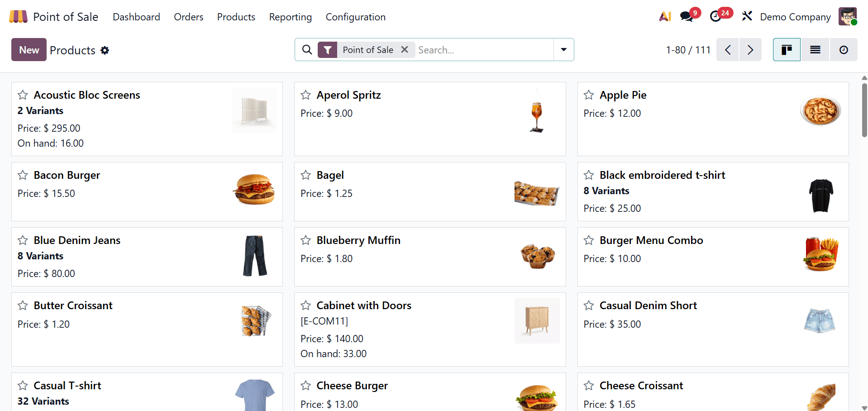868x411 pixels.
Task: Open the Configuration menu
Action: (x=355, y=17)
